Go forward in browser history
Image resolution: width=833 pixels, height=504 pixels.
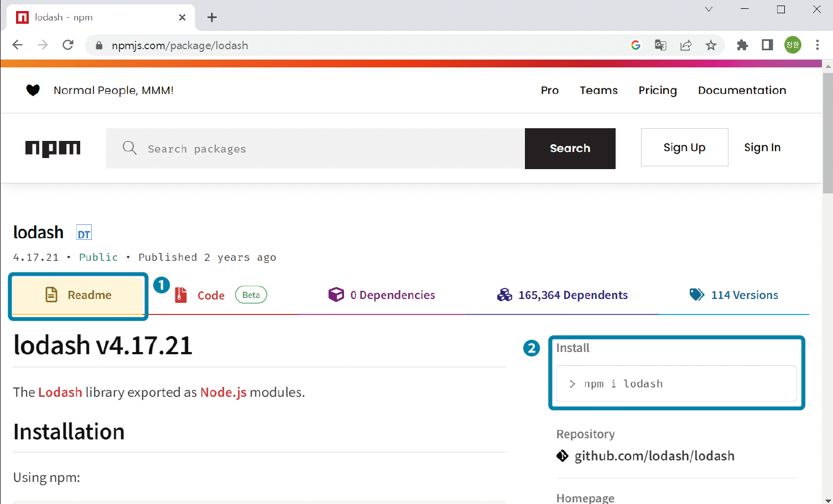coord(43,45)
